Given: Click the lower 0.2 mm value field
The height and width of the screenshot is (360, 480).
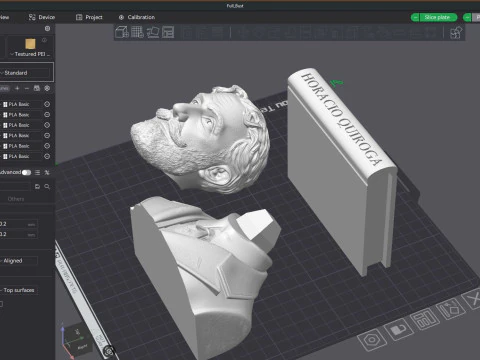Looking at the screenshot, I should pos(18,234).
